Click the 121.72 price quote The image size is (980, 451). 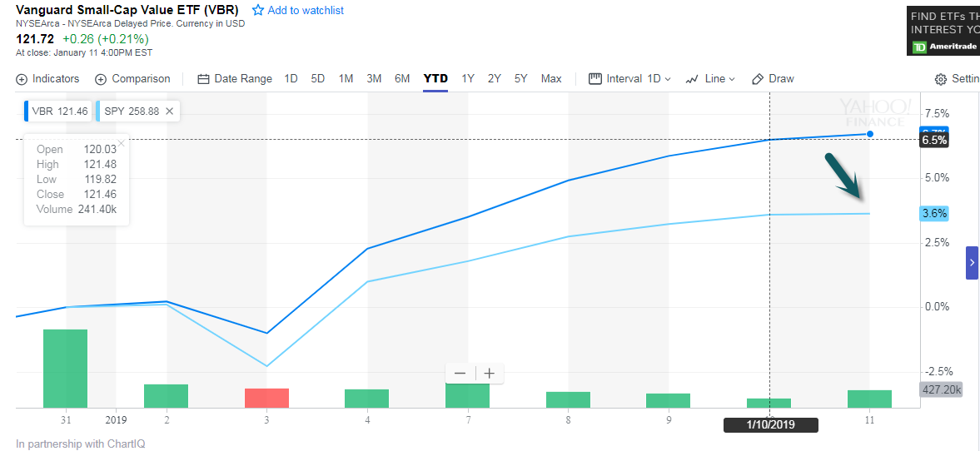35,39
